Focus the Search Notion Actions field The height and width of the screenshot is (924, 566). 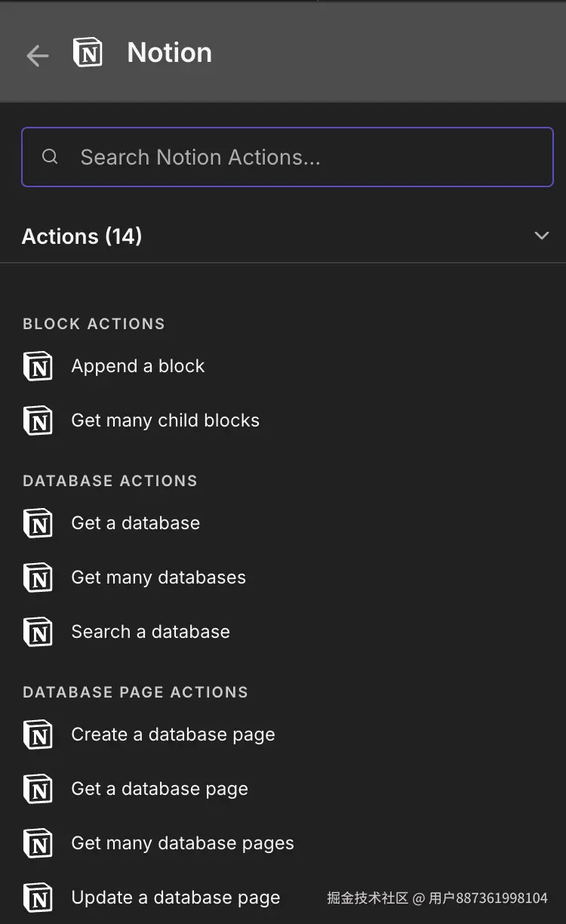click(x=302, y=157)
